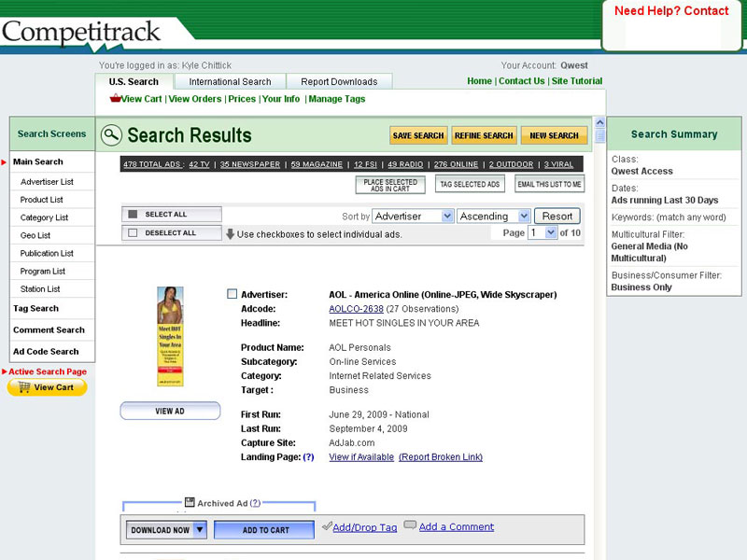
Task: Open Category List in the sidebar
Action: [44, 217]
